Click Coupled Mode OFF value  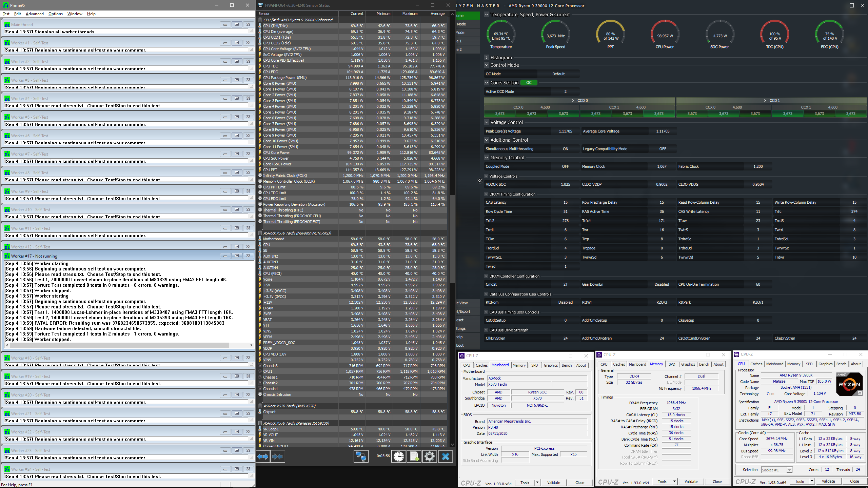click(566, 166)
